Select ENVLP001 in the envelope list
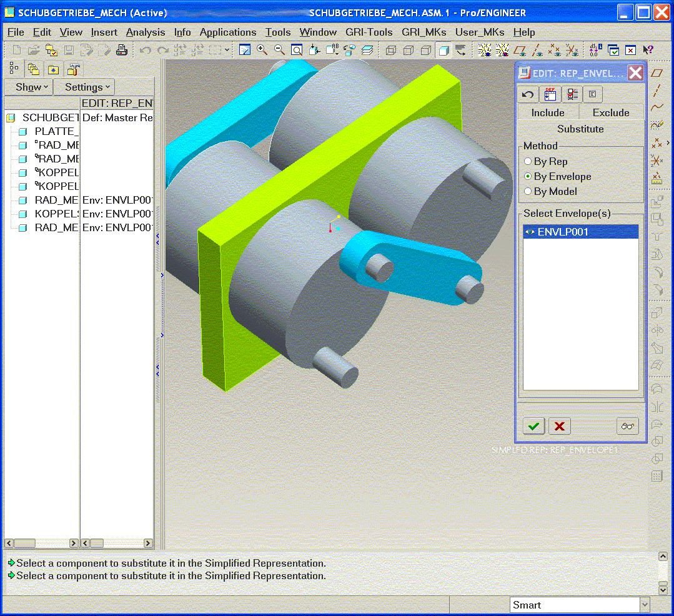The height and width of the screenshot is (616, 674). [581, 232]
